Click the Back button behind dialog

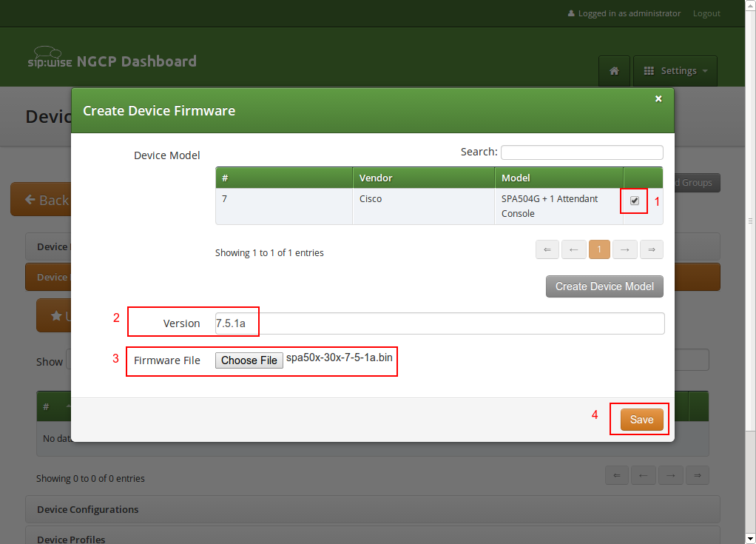click(41, 200)
